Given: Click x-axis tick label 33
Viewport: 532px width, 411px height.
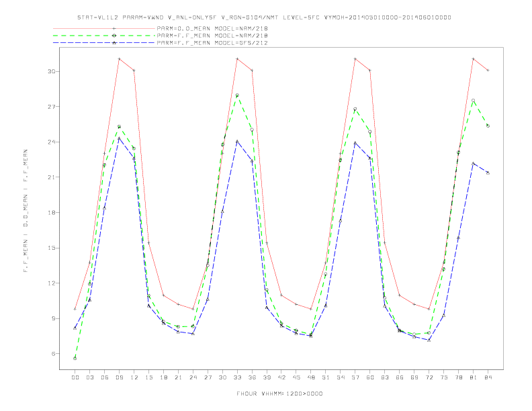Looking at the screenshot, I should [237, 377].
